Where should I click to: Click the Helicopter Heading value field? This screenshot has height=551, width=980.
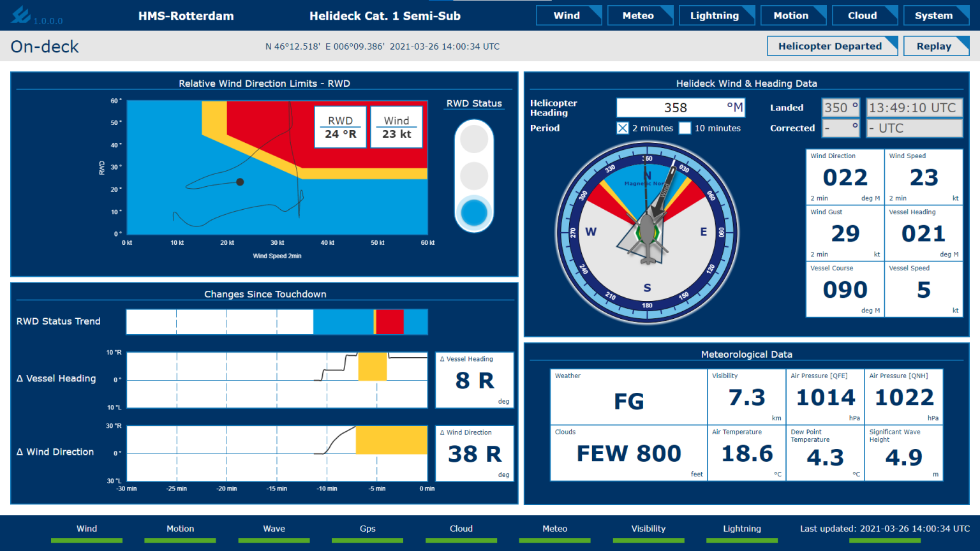tap(680, 107)
